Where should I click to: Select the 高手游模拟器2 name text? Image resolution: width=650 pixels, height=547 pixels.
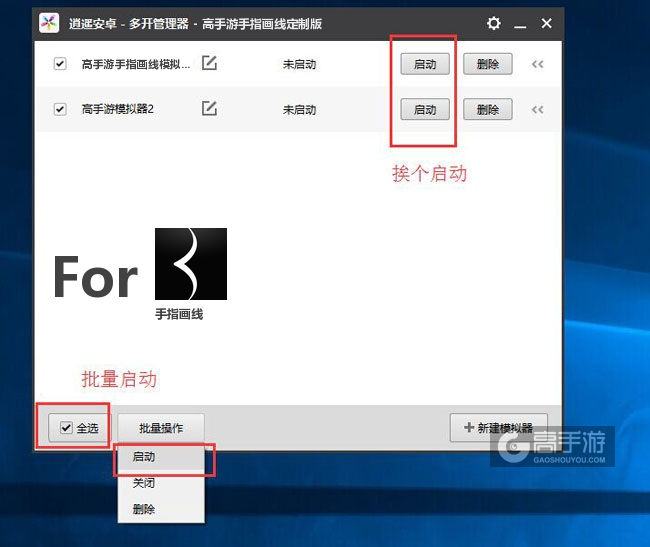(118, 109)
